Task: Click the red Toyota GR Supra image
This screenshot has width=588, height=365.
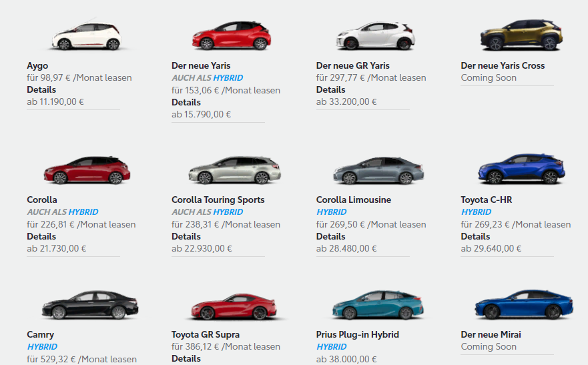Action: coord(234,306)
